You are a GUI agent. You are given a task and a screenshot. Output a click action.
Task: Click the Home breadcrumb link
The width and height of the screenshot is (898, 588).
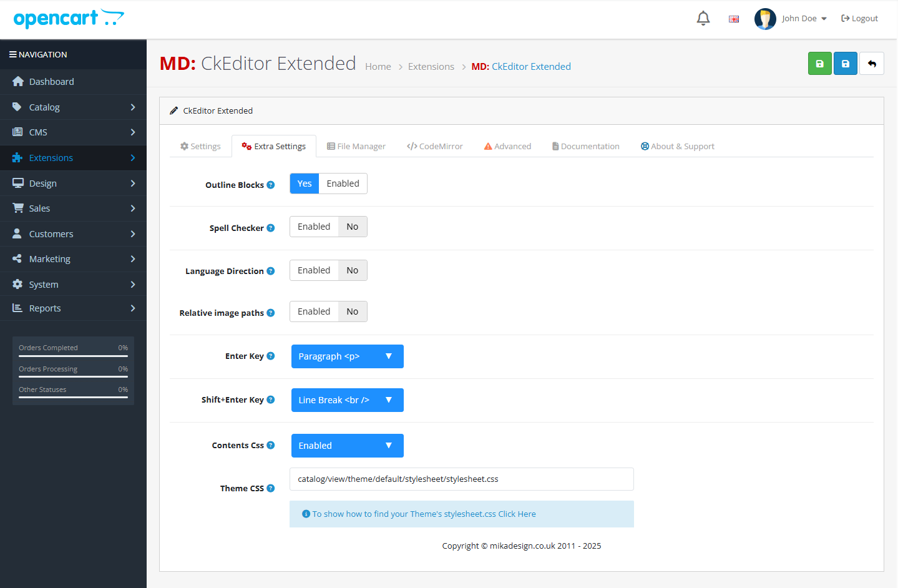point(378,66)
